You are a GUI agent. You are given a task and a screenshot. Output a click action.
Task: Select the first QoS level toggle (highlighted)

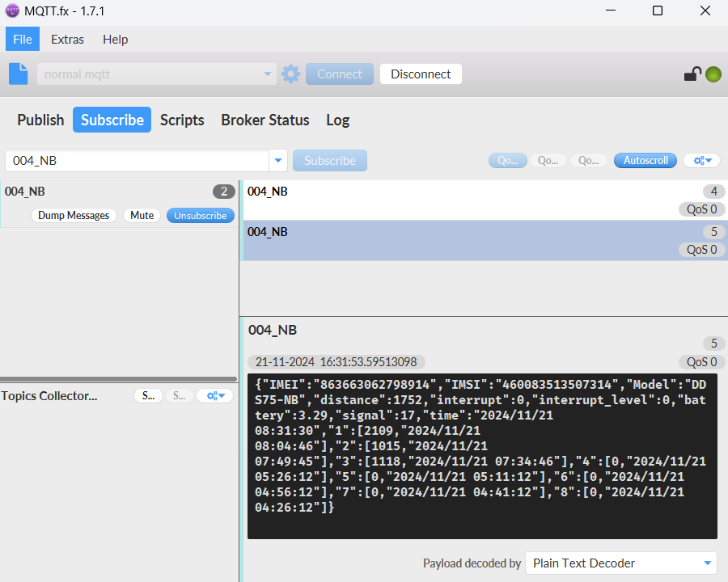point(508,161)
